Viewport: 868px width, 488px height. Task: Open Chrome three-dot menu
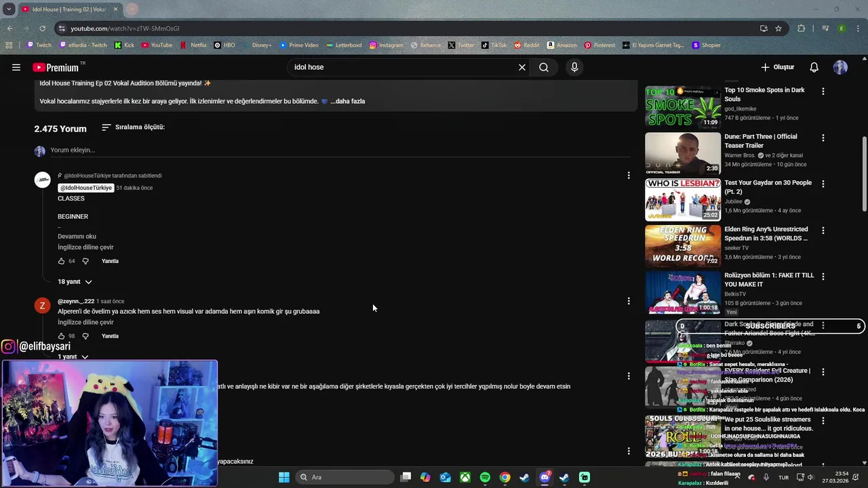coord(859,28)
